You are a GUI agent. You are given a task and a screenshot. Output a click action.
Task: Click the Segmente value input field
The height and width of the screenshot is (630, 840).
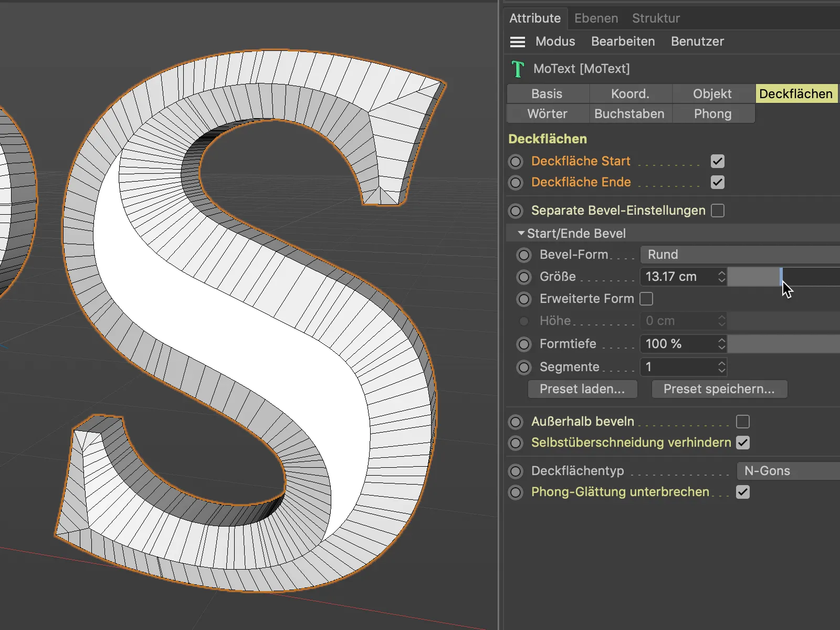678,367
